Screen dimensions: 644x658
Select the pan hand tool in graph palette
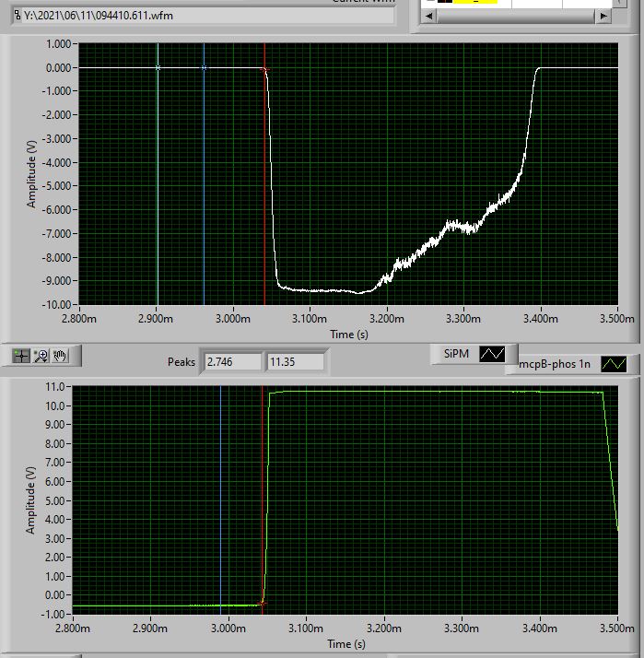[60, 356]
